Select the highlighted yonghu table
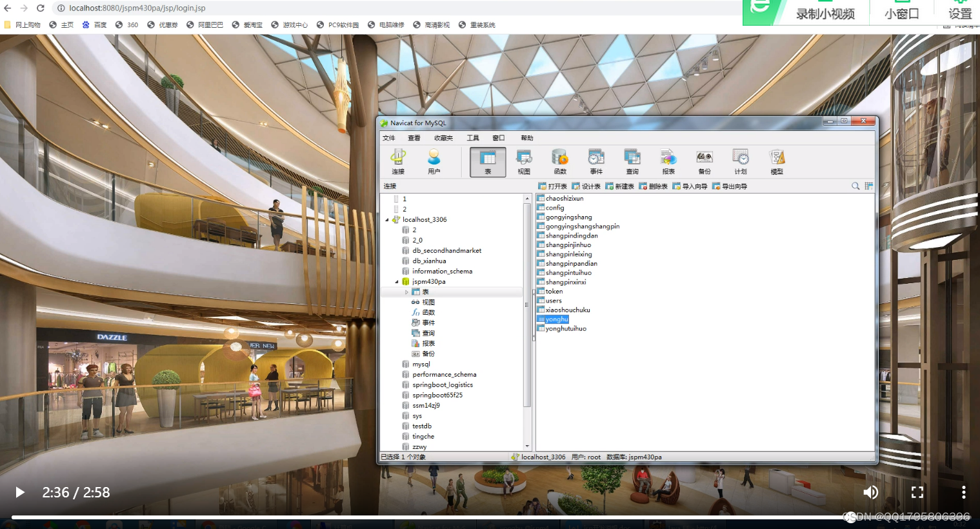 (556, 319)
